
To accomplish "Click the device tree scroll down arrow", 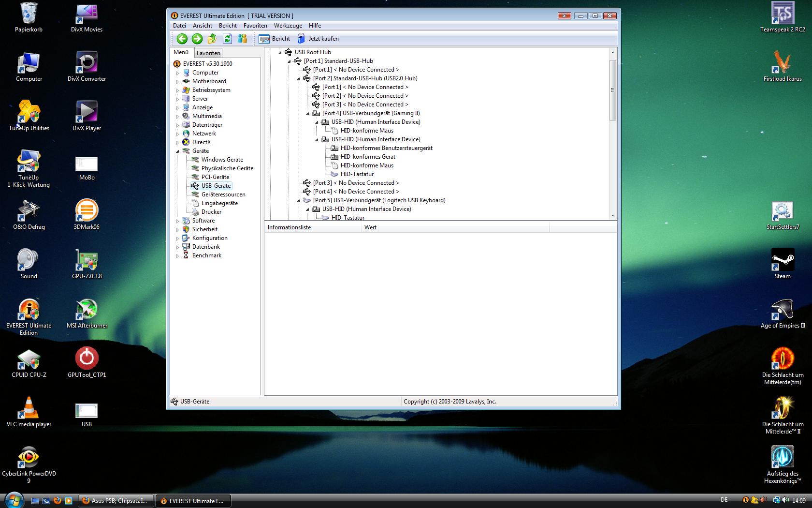I will coord(612,216).
